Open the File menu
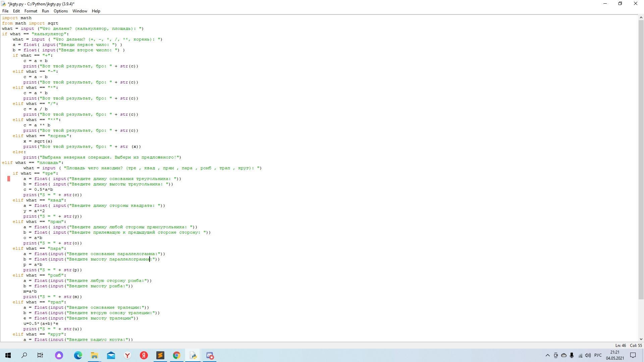This screenshot has width=644, height=362. [5, 11]
